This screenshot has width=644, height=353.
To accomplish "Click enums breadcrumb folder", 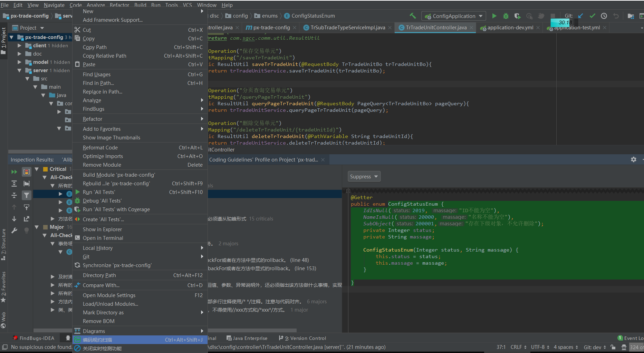I will 266,16.
